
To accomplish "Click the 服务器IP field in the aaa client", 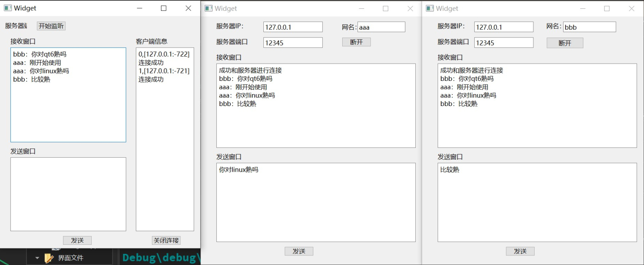I will [x=293, y=27].
